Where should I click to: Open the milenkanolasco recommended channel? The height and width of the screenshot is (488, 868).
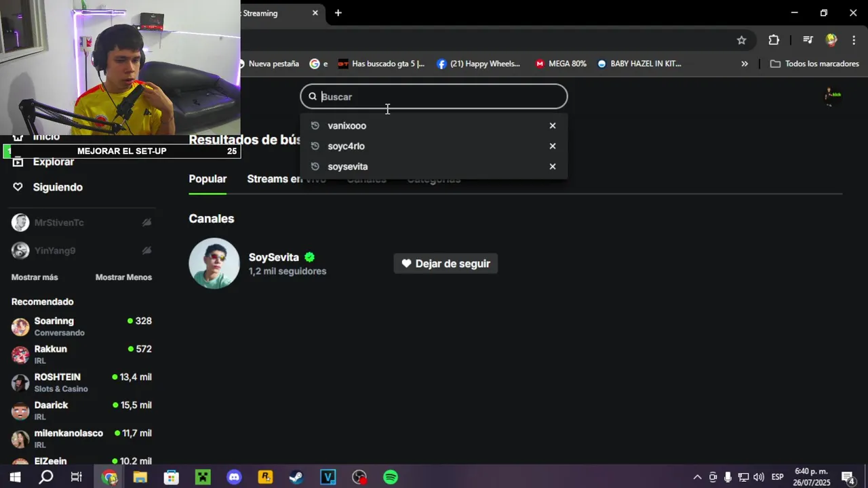click(x=81, y=439)
